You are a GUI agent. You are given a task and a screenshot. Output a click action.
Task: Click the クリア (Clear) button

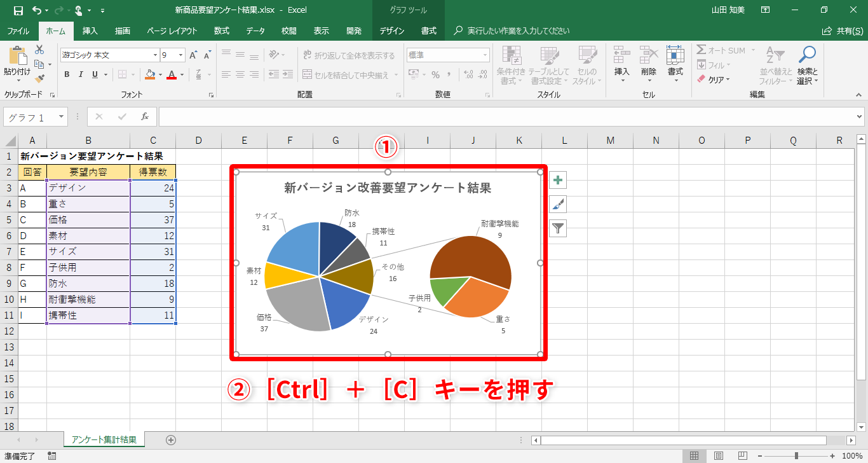pyautogui.click(x=714, y=79)
